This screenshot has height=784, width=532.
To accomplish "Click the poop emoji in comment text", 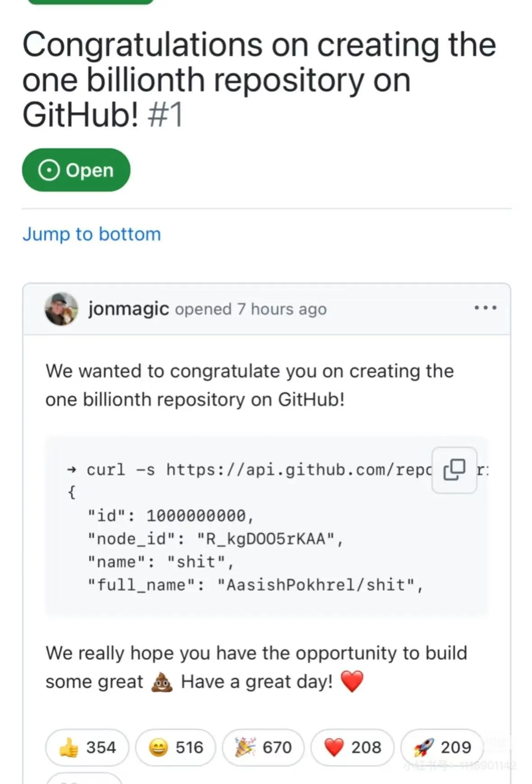I will pos(162,682).
